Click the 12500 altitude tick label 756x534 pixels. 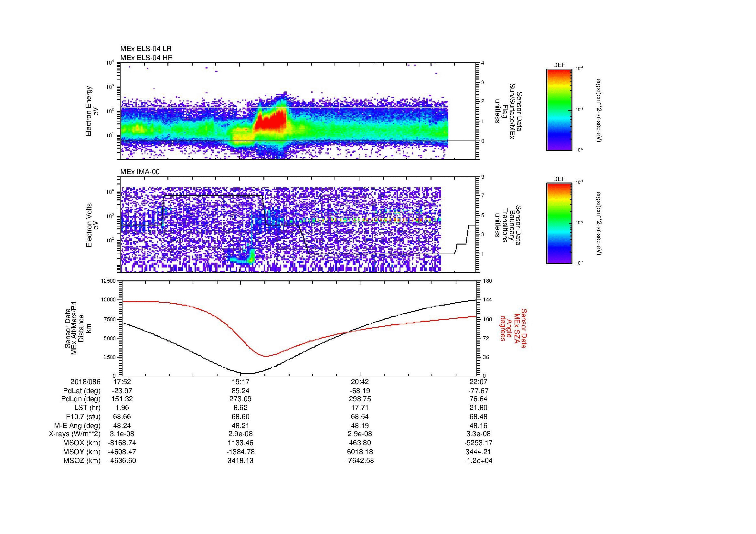tap(109, 281)
